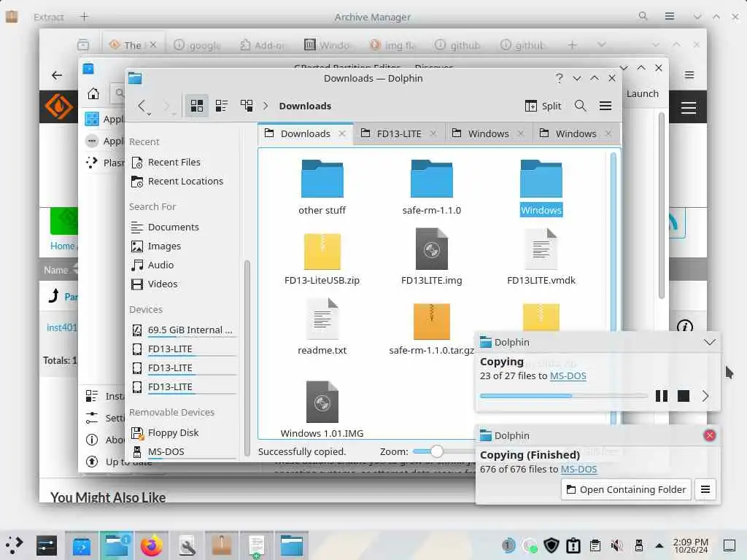
Task: Switch to second Windows tab
Action: coord(576,134)
